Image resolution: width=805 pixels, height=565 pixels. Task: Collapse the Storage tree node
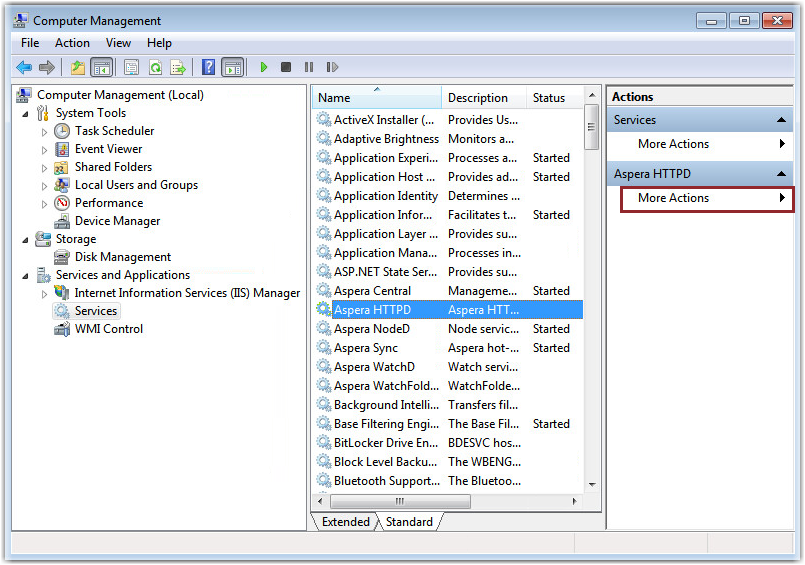25,240
